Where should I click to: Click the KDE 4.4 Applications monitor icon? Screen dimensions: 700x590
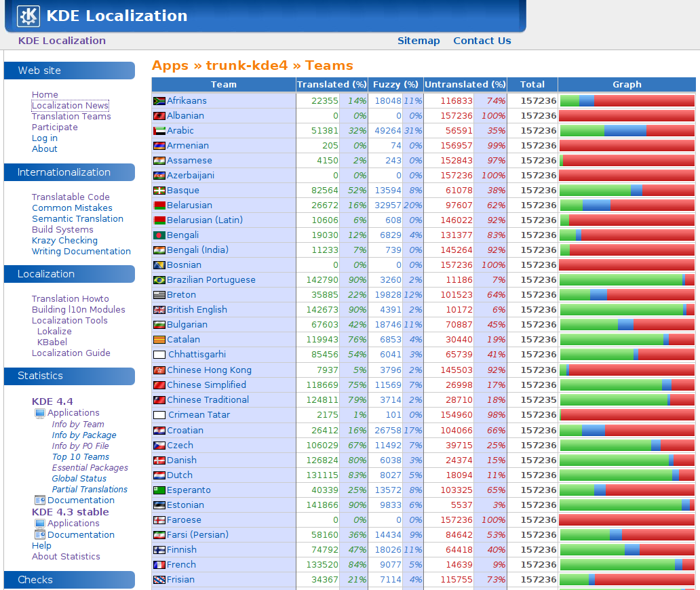[x=40, y=413]
